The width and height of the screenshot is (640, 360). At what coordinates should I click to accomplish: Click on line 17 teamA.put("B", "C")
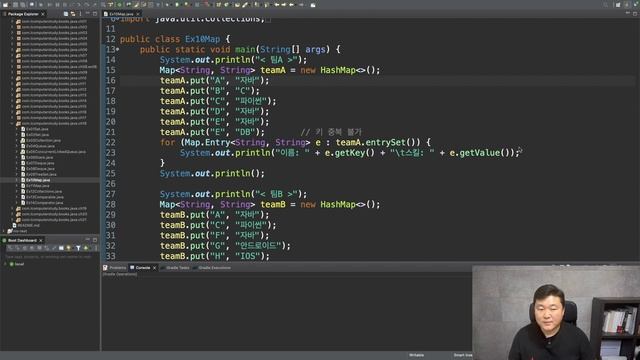[x=209, y=91]
